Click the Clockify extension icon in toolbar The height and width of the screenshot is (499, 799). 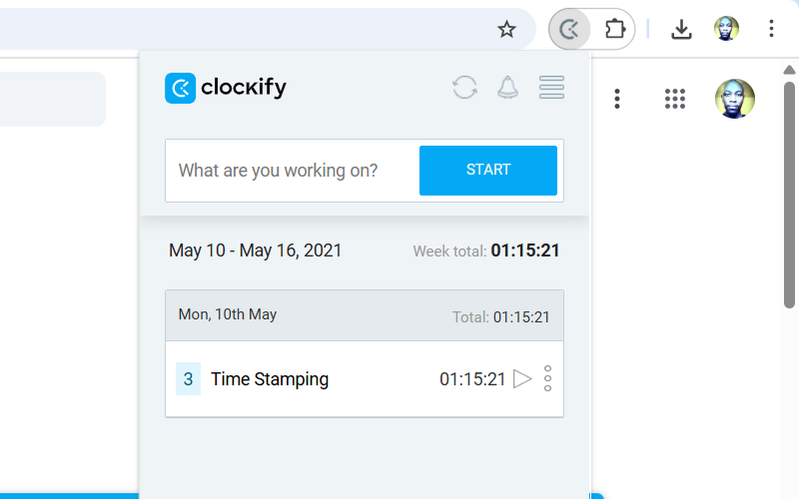pyautogui.click(x=569, y=29)
